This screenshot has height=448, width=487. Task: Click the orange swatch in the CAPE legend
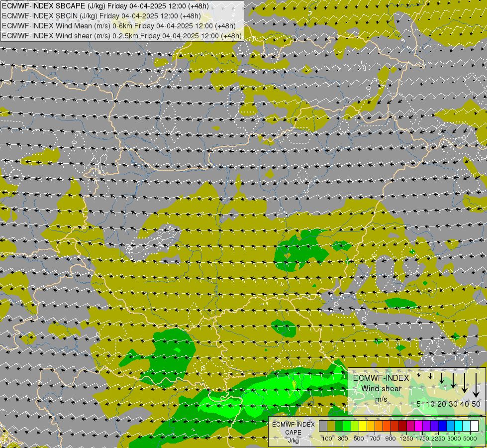pos(379,426)
